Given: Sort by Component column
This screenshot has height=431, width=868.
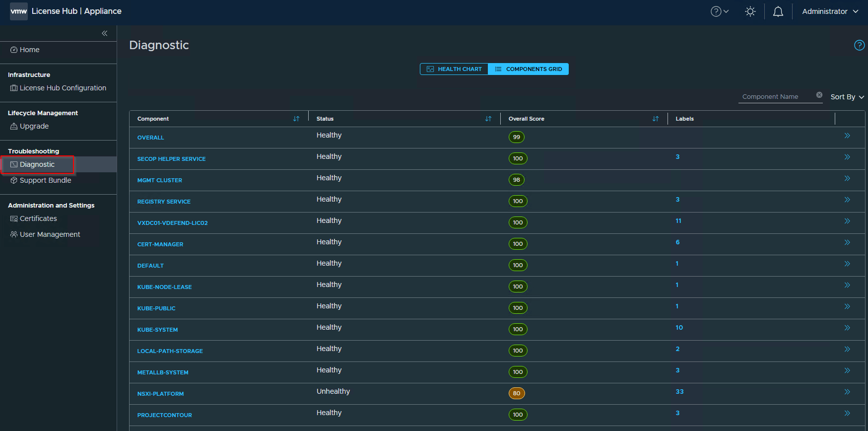Looking at the screenshot, I should pyautogui.click(x=296, y=119).
